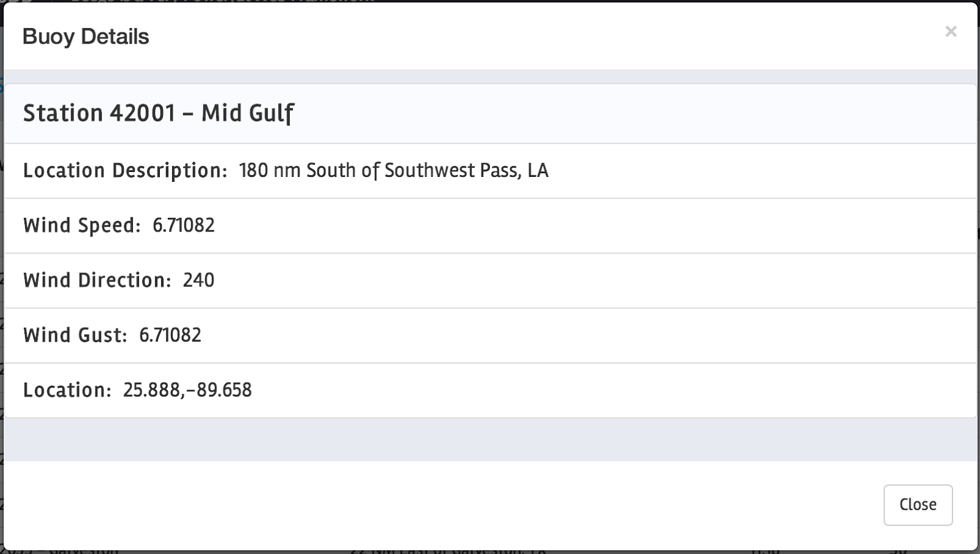Viewport: 980px width, 554px height.
Task: Select the Wind Speed value 6.71082
Action: click(184, 225)
